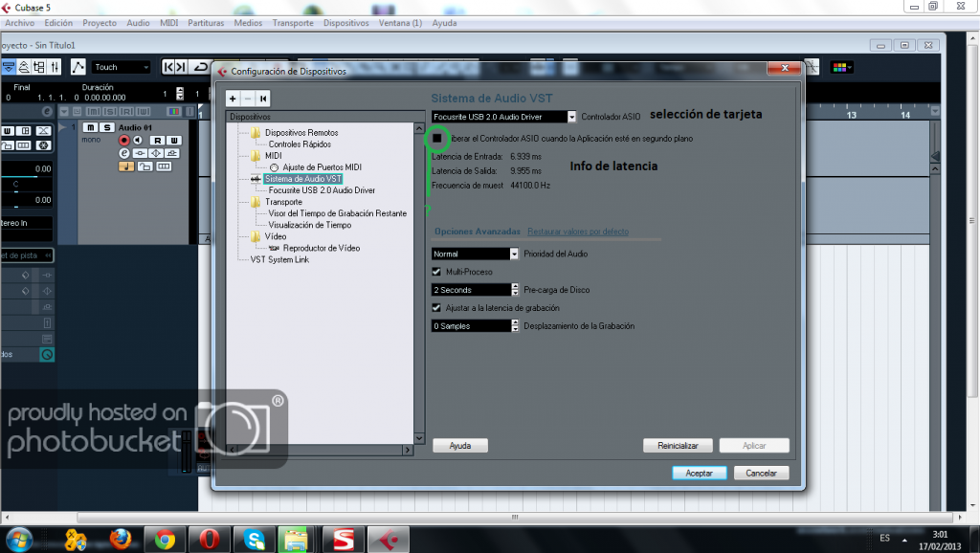Open Skype from the taskbar

click(x=255, y=539)
